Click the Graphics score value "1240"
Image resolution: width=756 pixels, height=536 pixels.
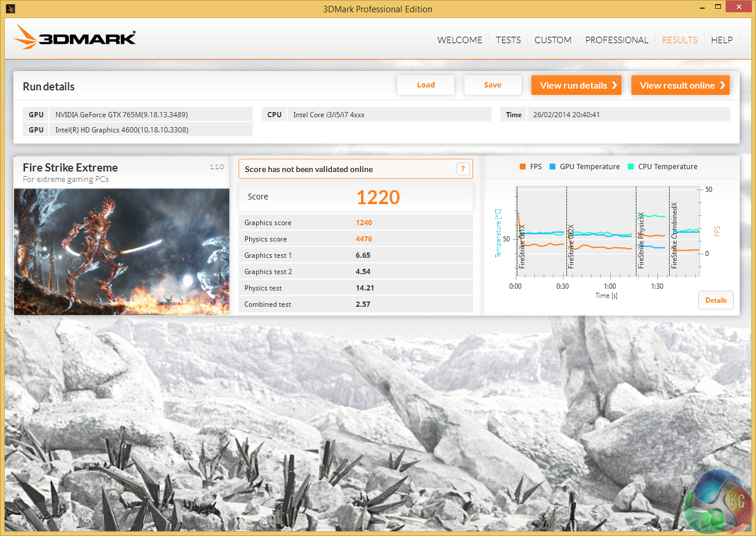pos(364,223)
